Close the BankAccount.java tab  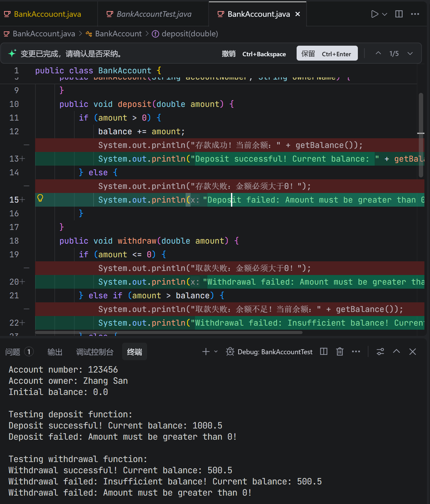point(298,14)
